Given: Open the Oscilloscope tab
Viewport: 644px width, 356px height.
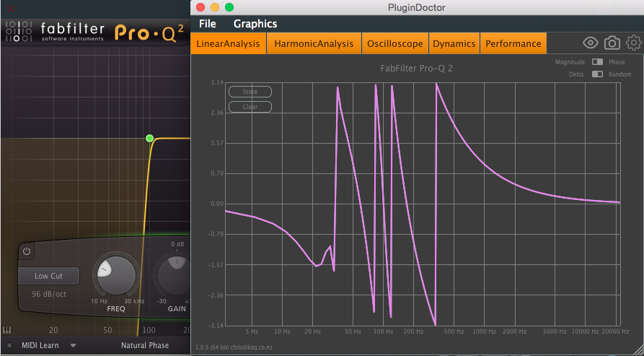Looking at the screenshot, I should click(395, 43).
